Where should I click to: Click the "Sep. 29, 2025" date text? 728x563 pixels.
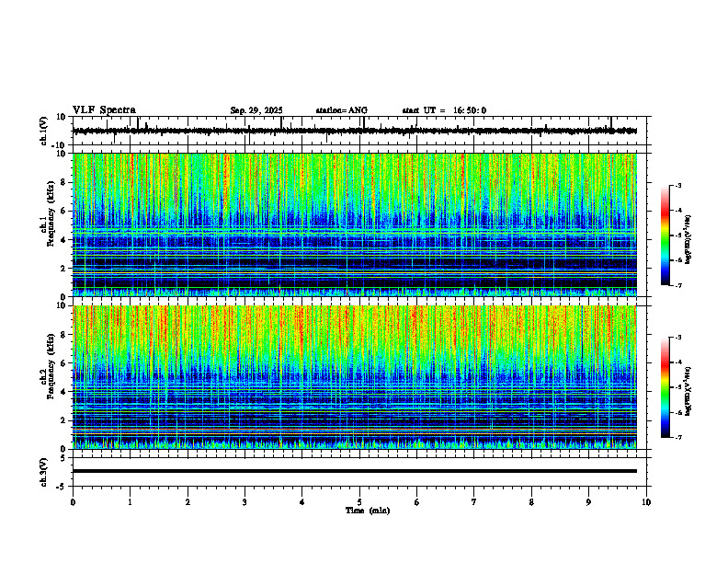tap(256, 110)
